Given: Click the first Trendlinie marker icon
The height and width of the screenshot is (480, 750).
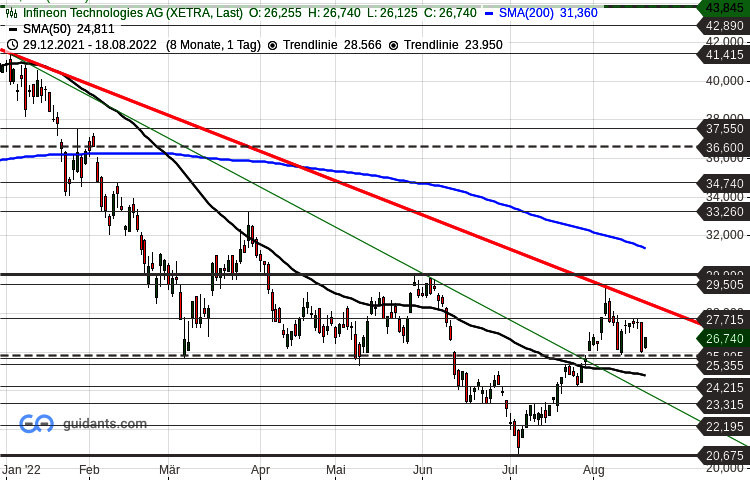Looking at the screenshot, I should (x=273, y=45).
